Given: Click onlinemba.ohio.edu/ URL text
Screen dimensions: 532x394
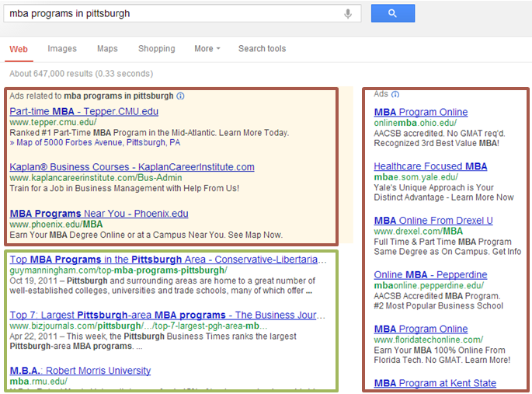Looking at the screenshot, I should click(416, 123).
